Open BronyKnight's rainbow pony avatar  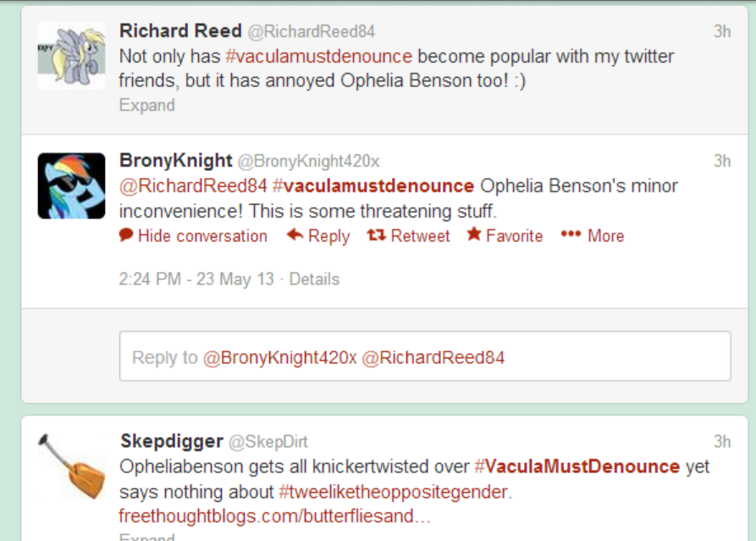point(71,186)
